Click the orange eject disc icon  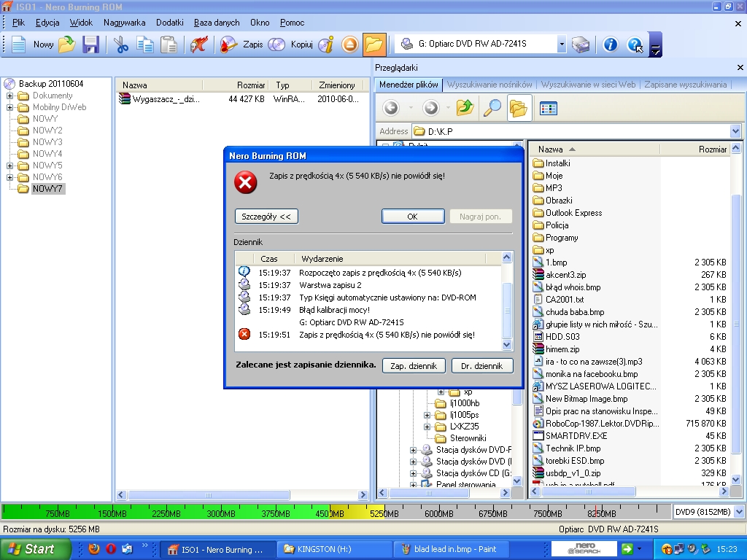pos(350,44)
